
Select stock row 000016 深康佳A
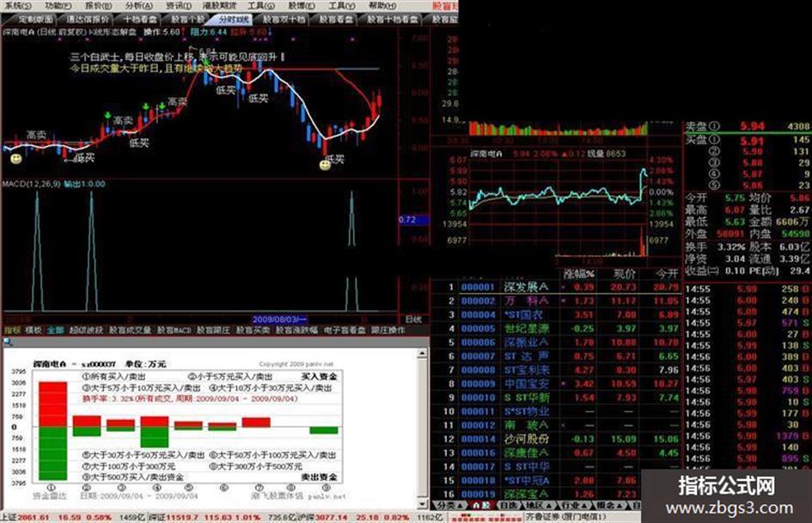point(557,453)
